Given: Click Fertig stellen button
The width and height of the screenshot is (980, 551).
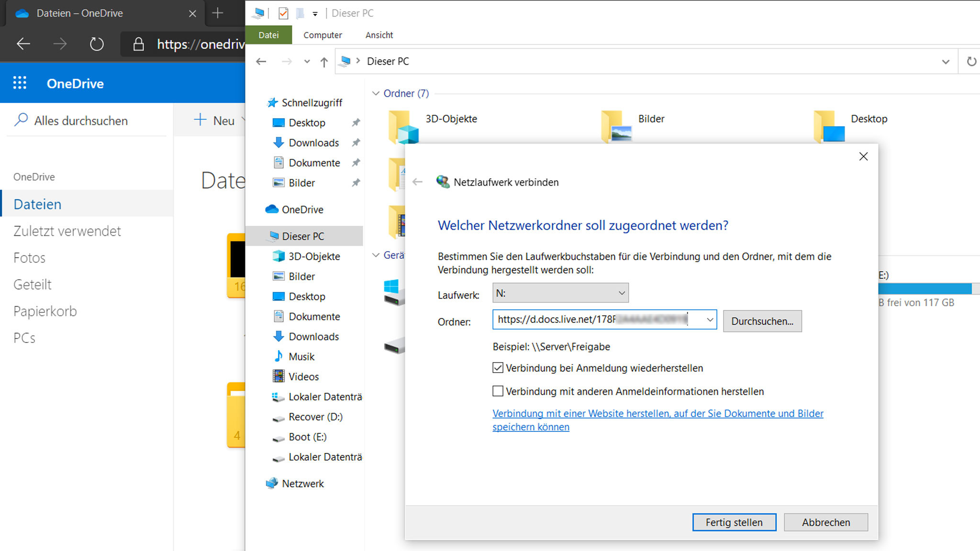Looking at the screenshot, I should pyautogui.click(x=735, y=522).
